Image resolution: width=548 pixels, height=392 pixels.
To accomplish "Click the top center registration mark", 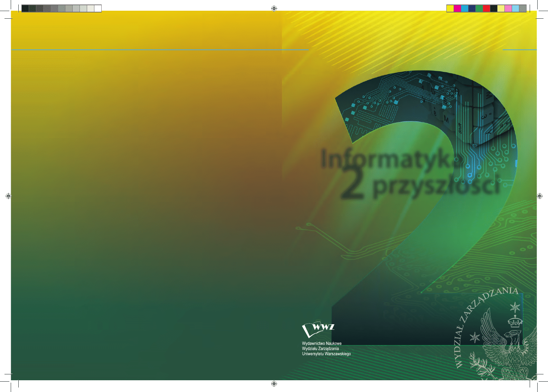I will click(x=274, y=8).
